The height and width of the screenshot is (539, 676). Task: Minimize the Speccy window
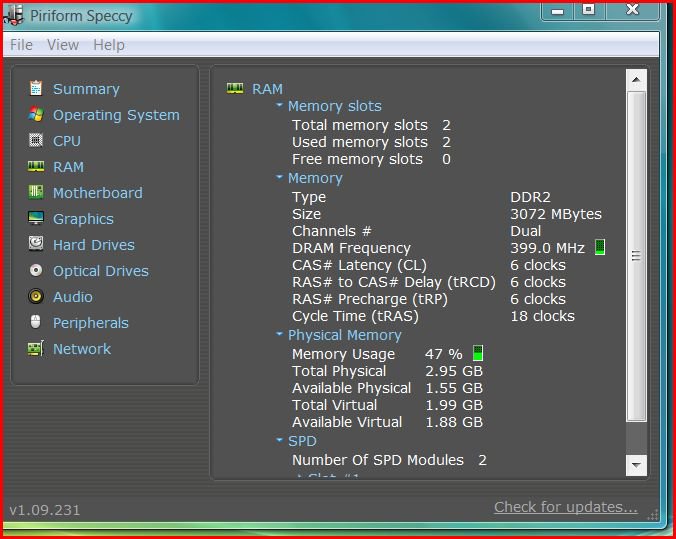point(557,11)
